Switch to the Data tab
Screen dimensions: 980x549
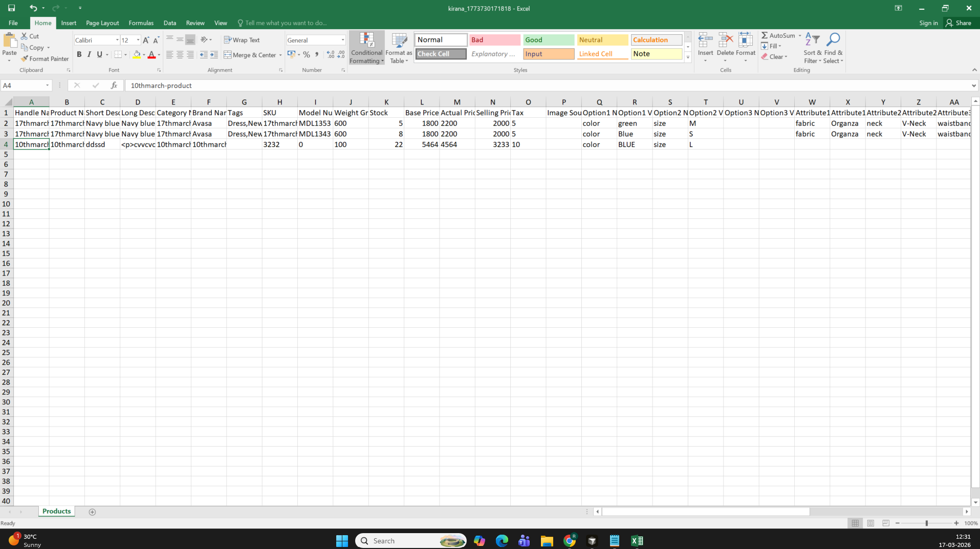pyautogui.click(x=170, y=23)
